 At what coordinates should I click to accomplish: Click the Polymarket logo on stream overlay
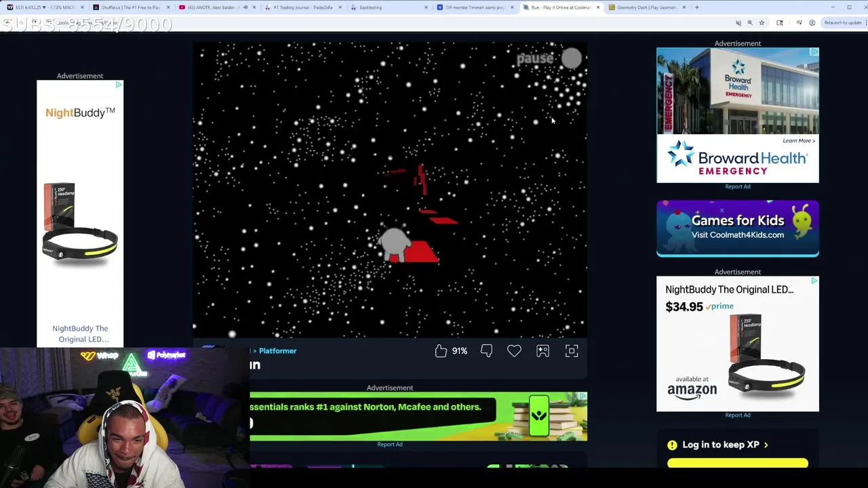(166, 355)
